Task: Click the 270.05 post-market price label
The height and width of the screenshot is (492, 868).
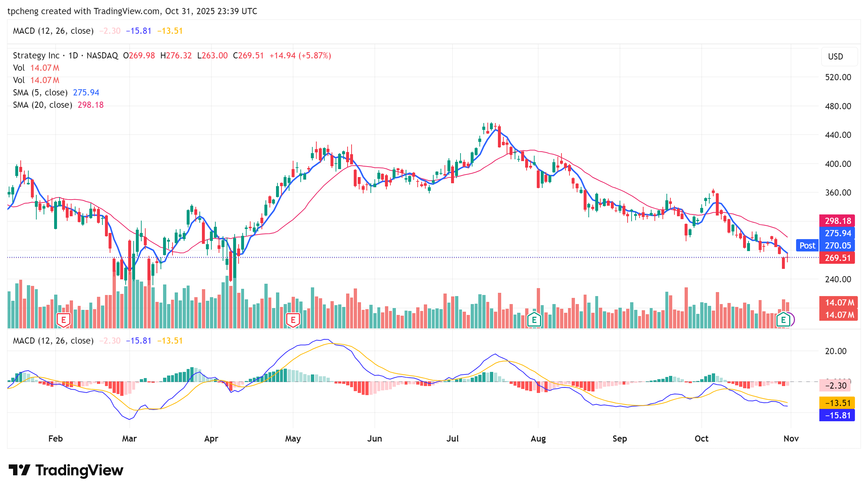Action: (837, 246)
